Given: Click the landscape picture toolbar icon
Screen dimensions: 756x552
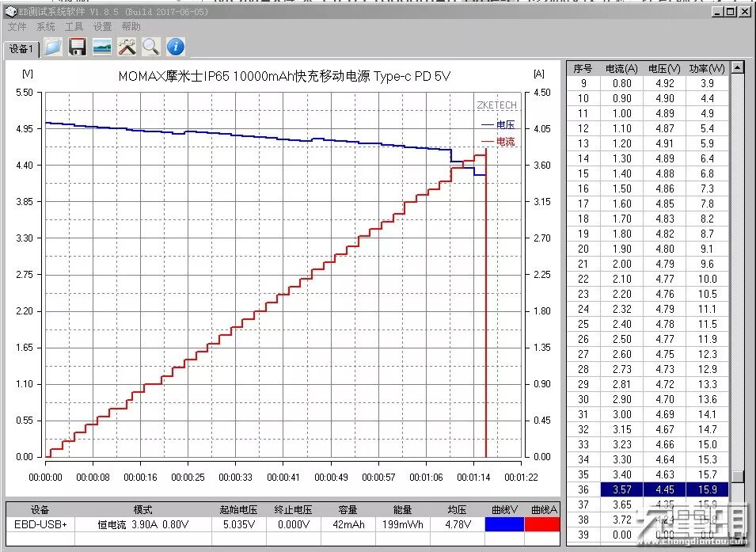Looking at the screenshot, I should (102, 47).
